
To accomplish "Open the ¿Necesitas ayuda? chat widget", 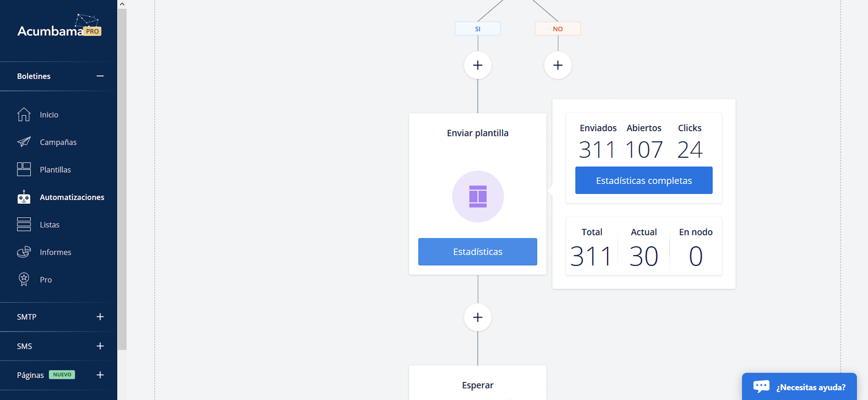I will click(x=799, y=387).
